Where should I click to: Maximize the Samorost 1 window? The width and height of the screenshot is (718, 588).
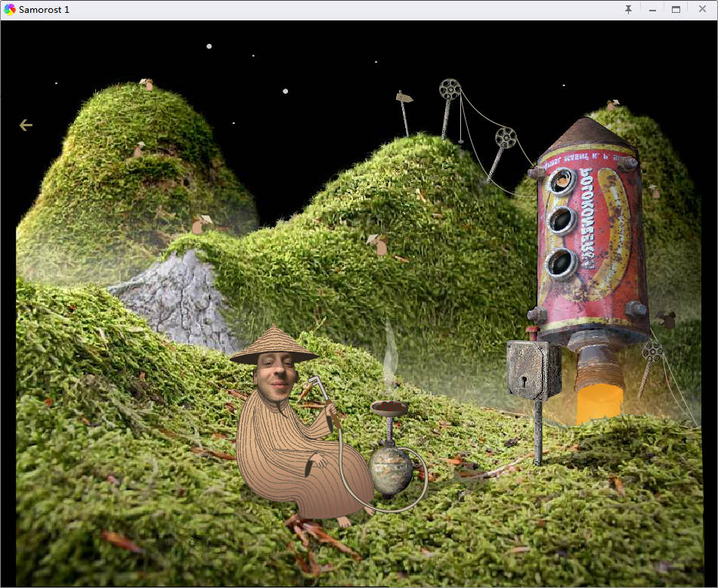(676, 9)
